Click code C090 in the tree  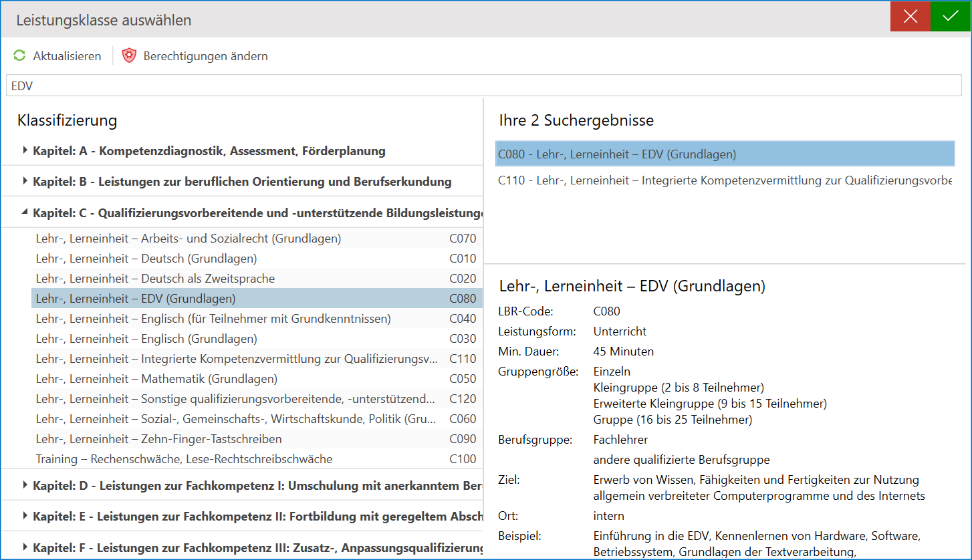tap(463, 439)
